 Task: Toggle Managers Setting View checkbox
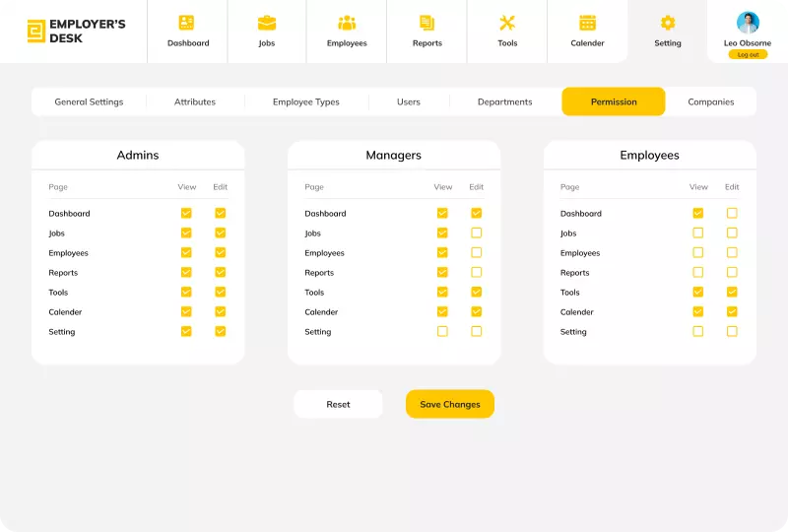442,332
